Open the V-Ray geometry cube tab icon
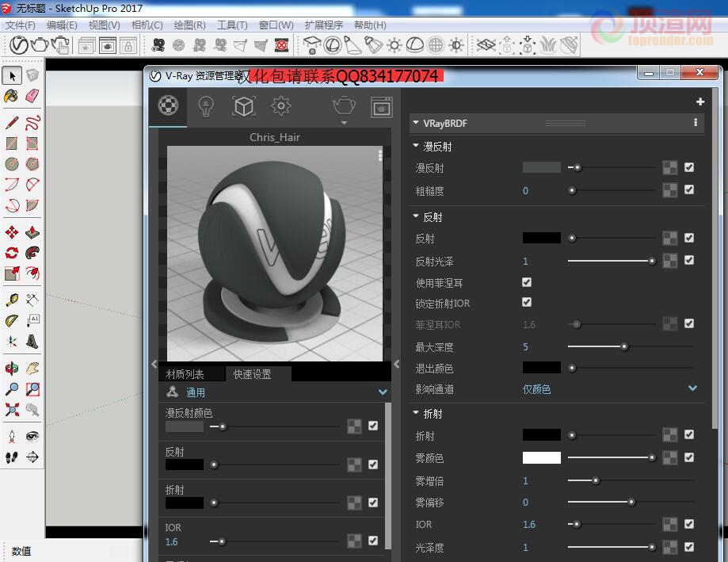This screenshot has width=728, height=562. (x=244, y=107)
